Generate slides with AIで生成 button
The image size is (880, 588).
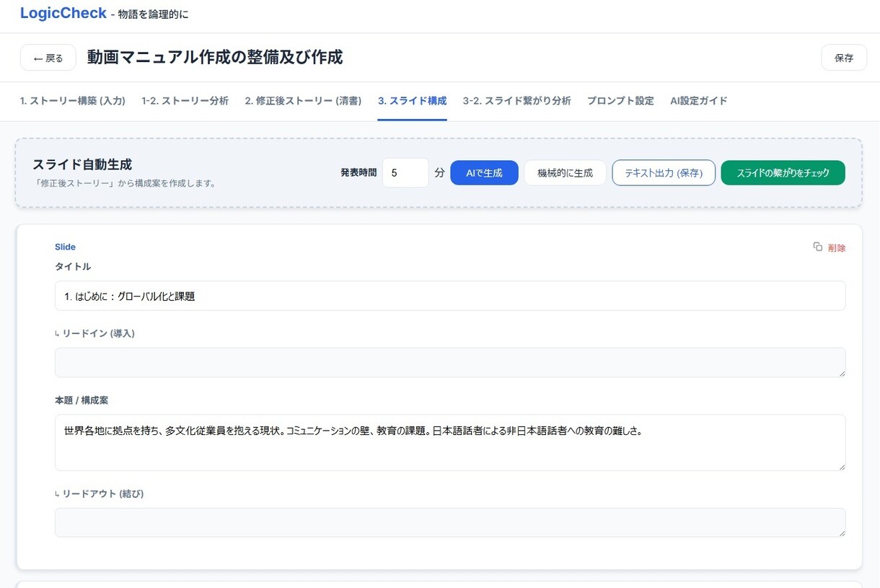click(484, 173)
